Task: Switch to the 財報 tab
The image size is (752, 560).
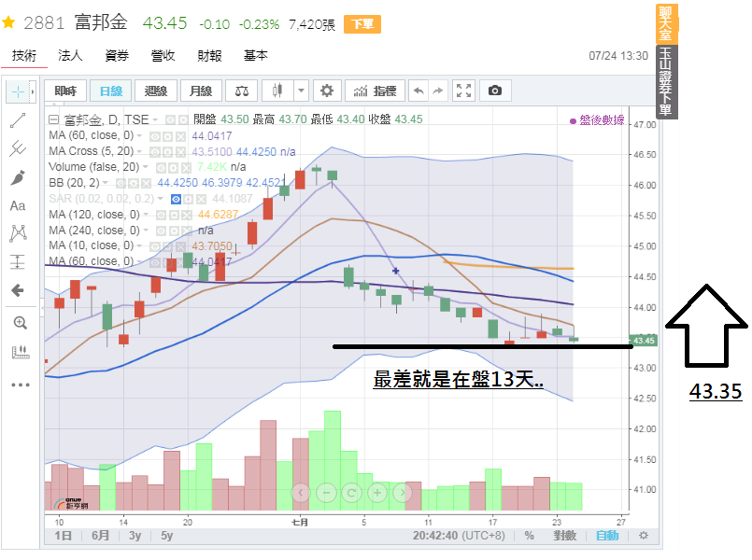Action: click(209, 56)
